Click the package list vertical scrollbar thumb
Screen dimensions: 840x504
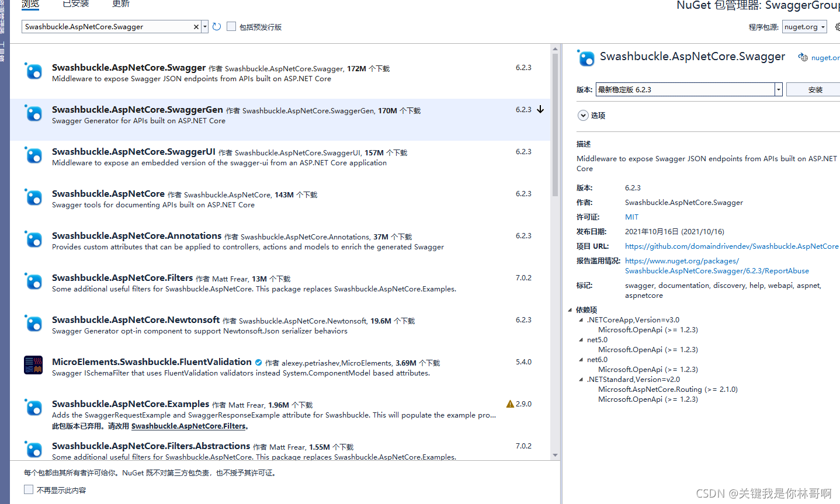555,126
